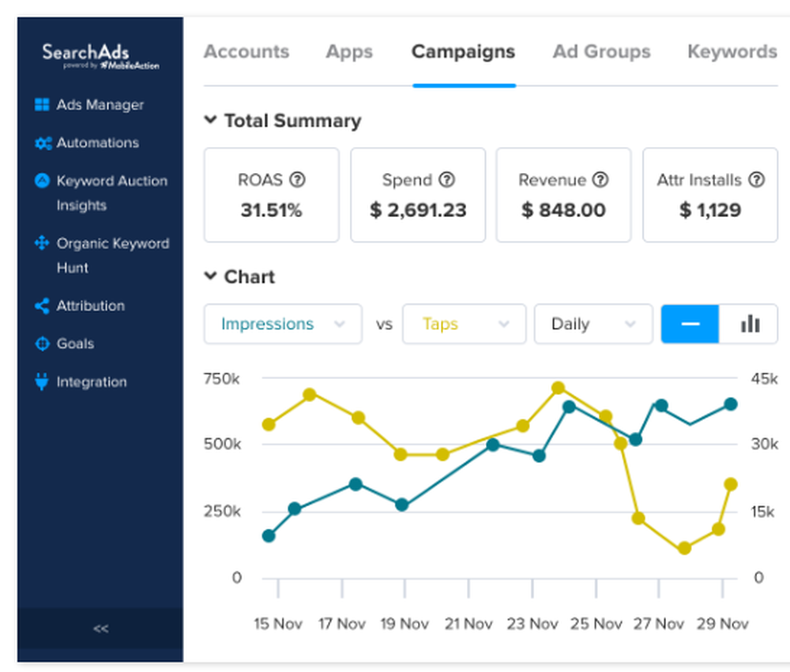Collapse the sidebar with the arrows
Image resolution: width=790 pixels, height=672 pixels.
100,629
